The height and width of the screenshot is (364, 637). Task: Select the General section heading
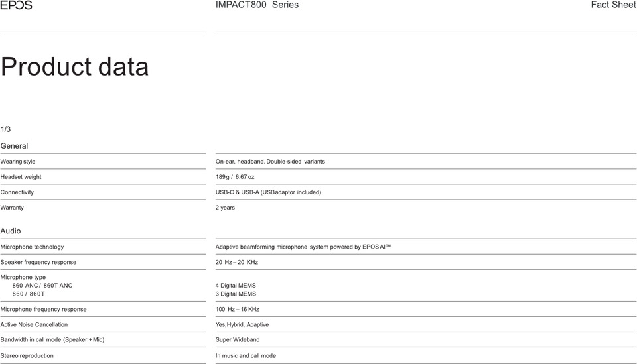[15, 146]
